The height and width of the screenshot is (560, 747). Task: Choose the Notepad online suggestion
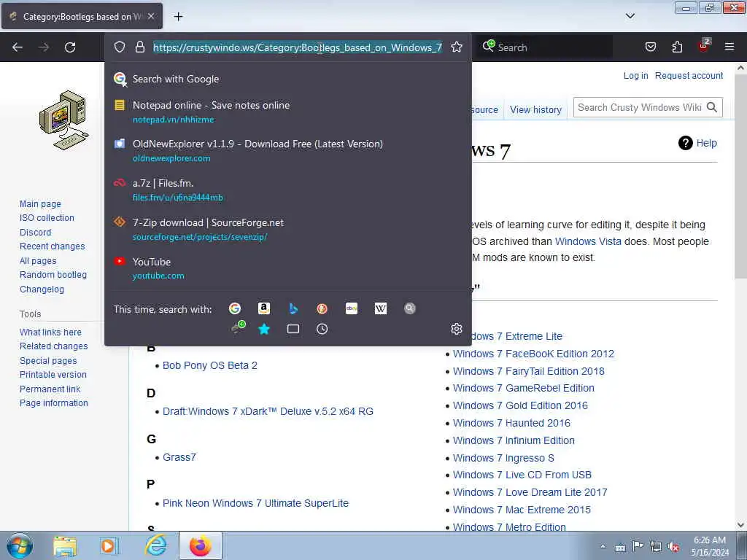click(x=287, y=112)
